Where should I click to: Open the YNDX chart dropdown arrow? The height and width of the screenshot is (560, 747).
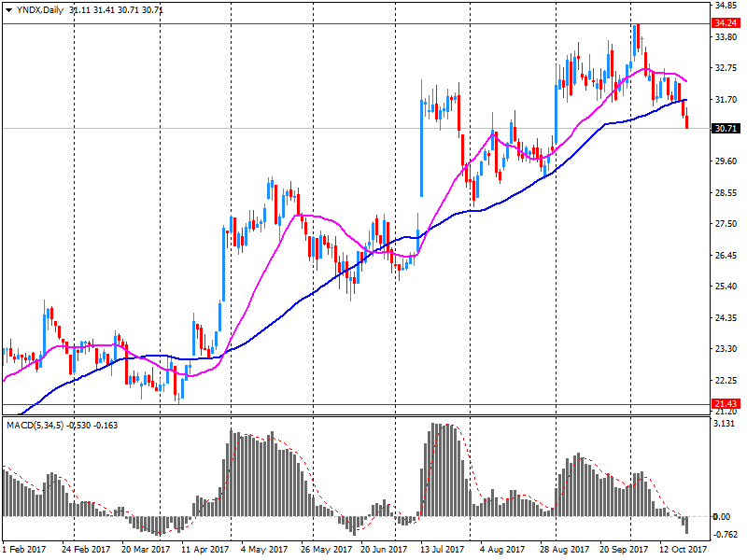click(x=9, y=10)
